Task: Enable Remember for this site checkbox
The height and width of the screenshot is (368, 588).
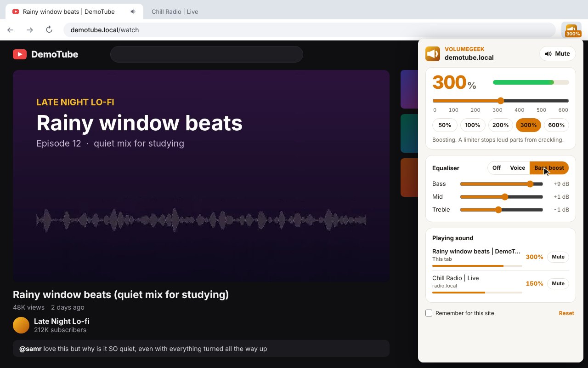Action: coord(429,313)
